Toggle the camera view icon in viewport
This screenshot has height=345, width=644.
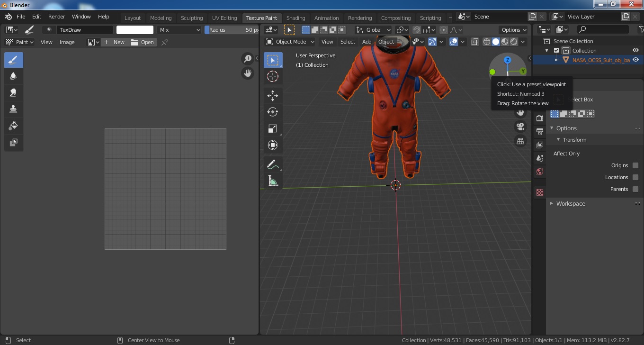point(520,127)
